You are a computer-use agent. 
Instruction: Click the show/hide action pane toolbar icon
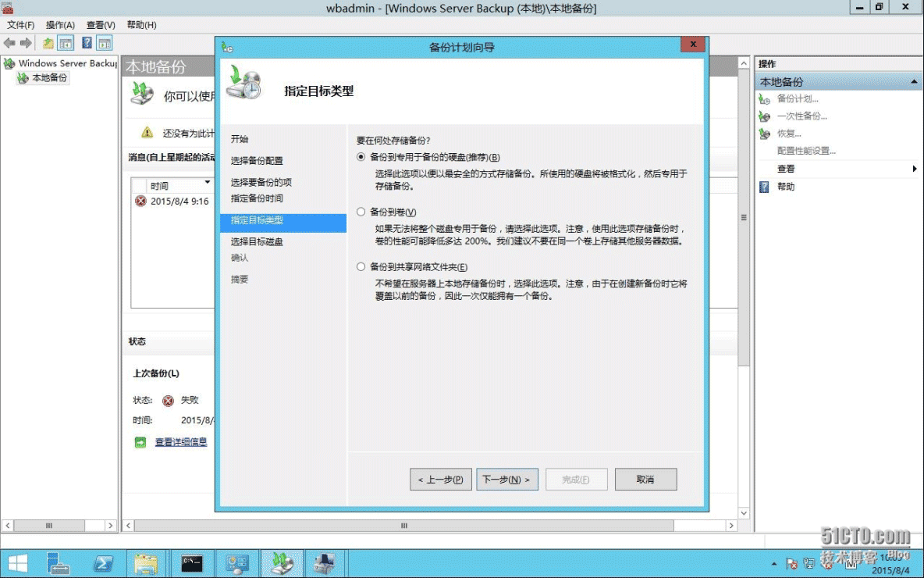[104, 43]
